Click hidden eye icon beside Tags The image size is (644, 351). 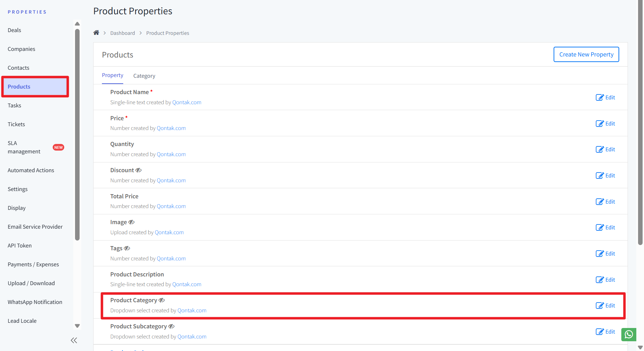(x=127, y=249)
